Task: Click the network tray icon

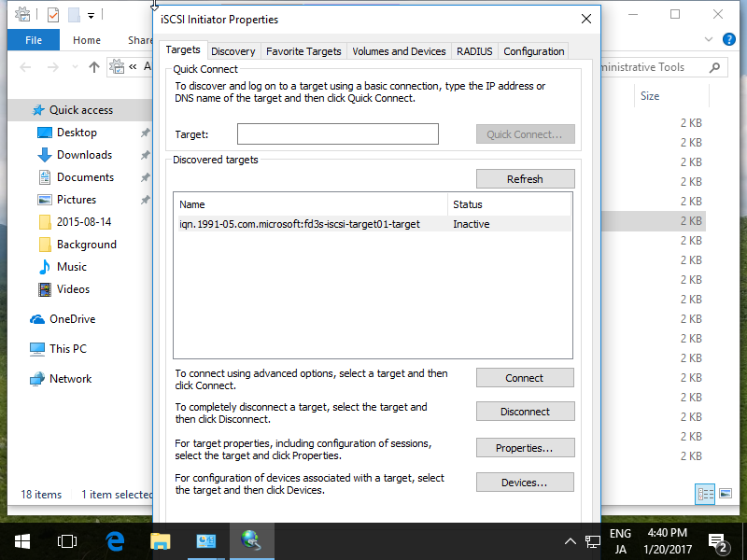Action: 593,541
